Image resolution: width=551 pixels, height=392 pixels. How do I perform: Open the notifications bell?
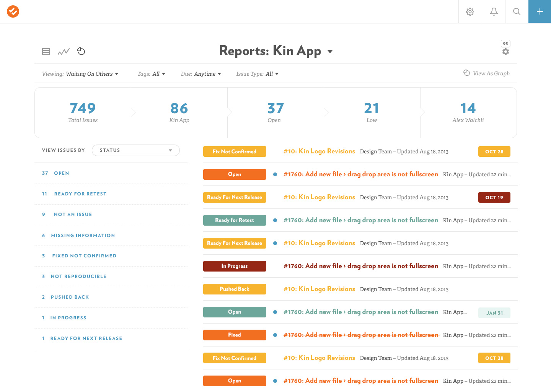494,11
